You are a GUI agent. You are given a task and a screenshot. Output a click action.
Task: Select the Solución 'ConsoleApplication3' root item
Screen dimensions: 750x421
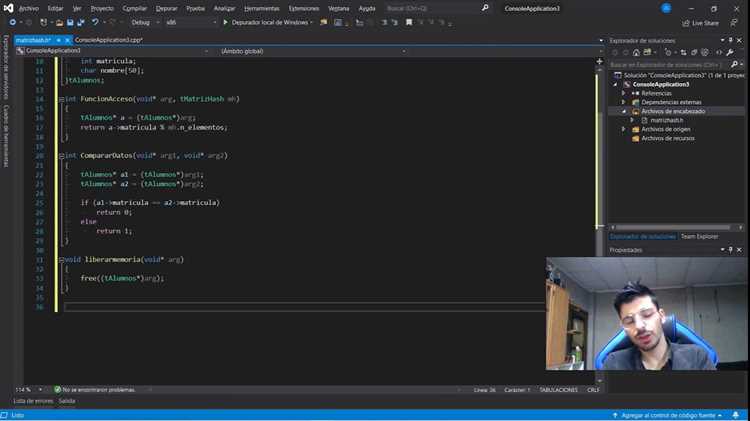point(683,75)
